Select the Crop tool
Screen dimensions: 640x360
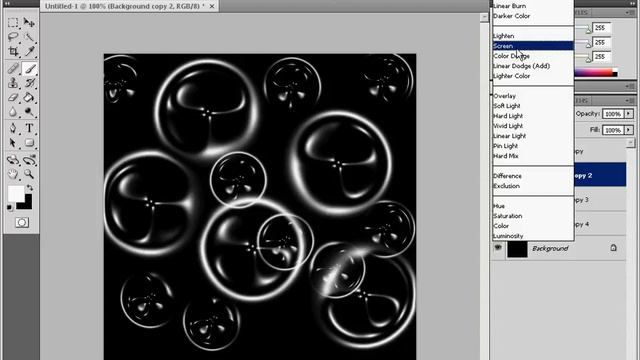(x=13, y=51)
